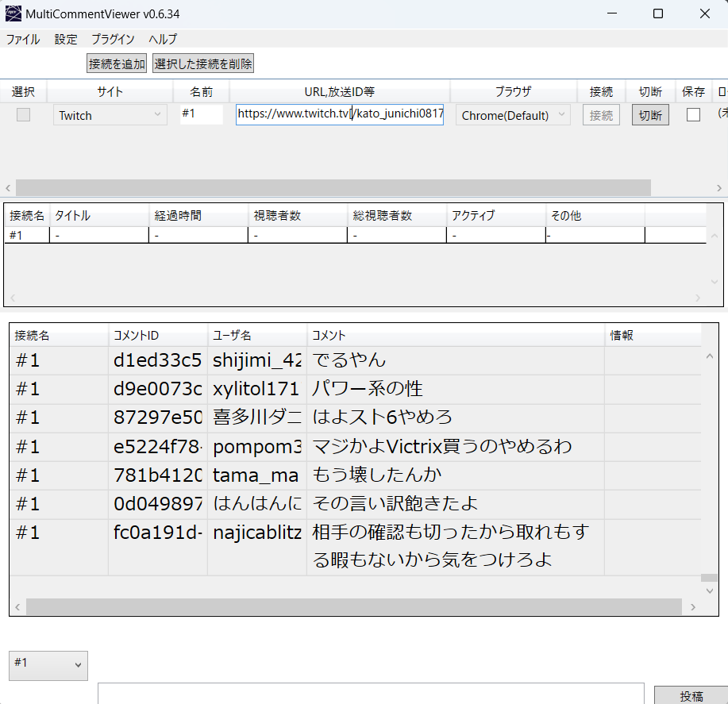The image size is (728, 704).
Task: Open the プラグイン menu
Action: tap(113, 39)
